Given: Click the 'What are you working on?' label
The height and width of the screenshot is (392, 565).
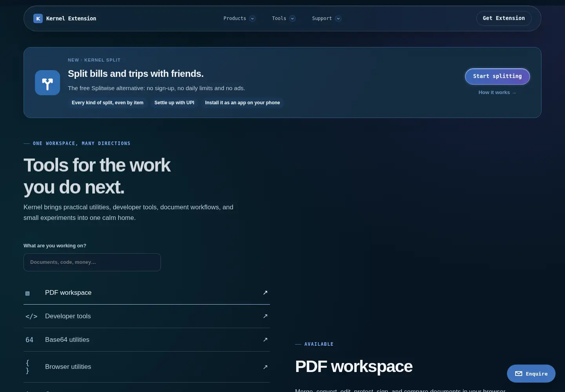Looking at the screenshot, I should point(55,246).
